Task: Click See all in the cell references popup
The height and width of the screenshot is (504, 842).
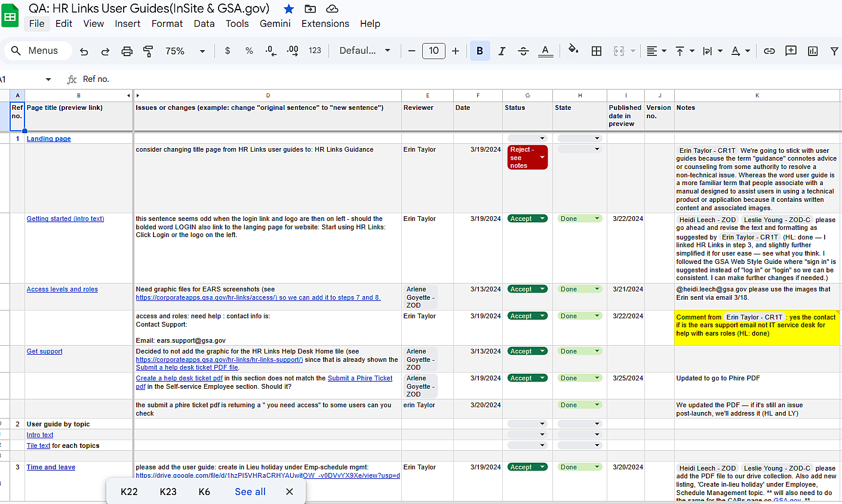Action: (250, 491)
